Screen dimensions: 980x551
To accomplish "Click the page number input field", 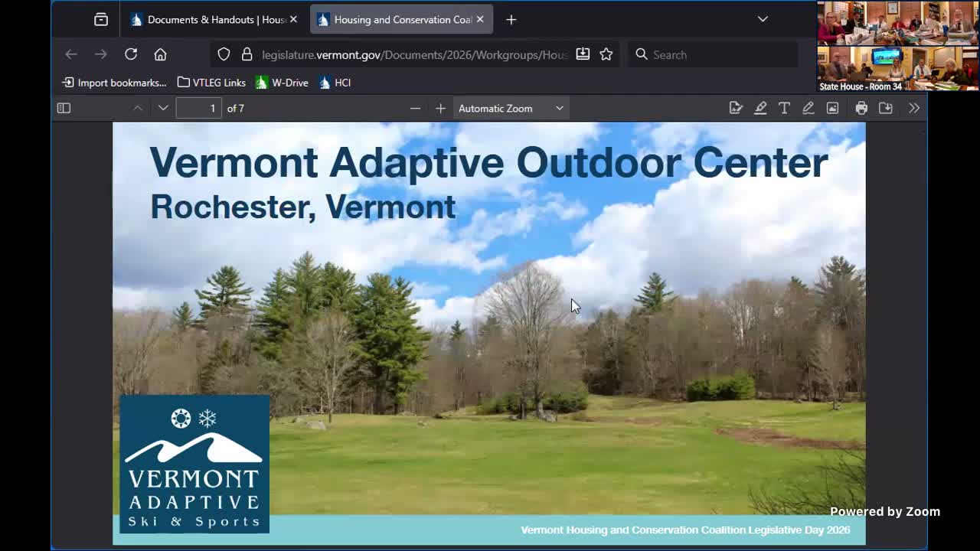I will point(198,107).
